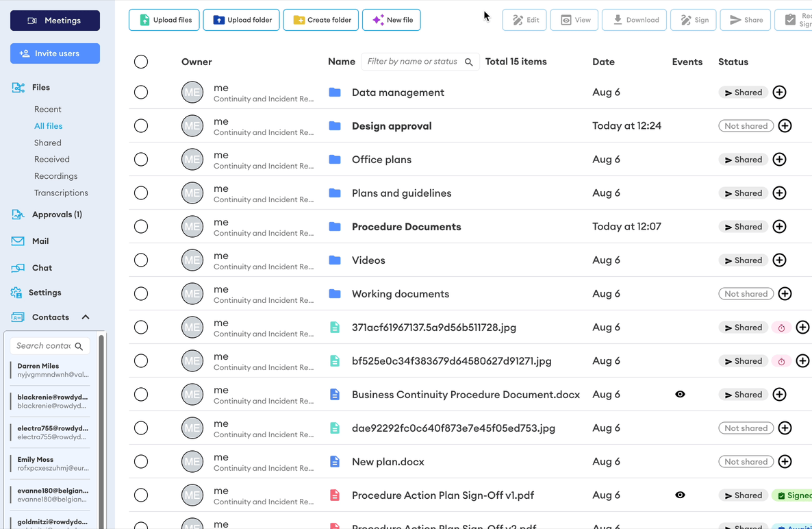Image resolution: width=812 pixels, height=529 pixels.
Task: Click the filter search magnifier icon
Action: [469, 62]
